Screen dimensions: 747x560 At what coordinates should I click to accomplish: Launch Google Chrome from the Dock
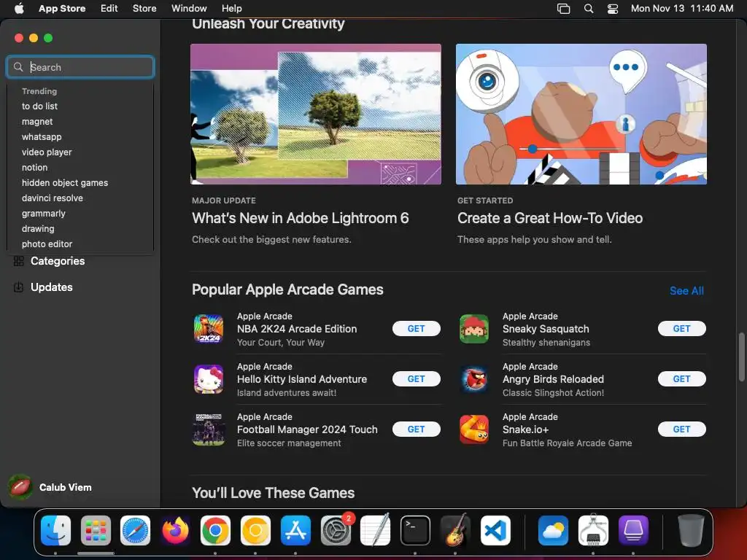(215, 530)
